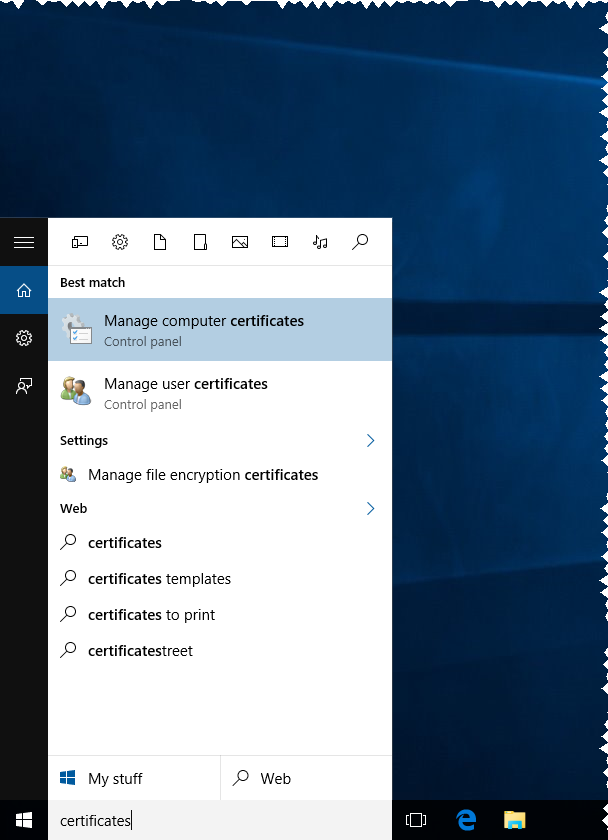Filter search results by settings

[x=120, y=242]
